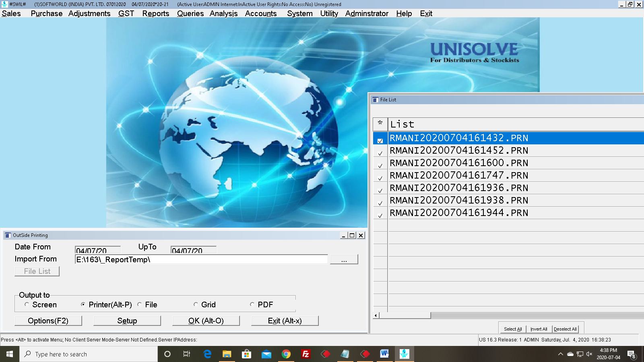The image size is (644, 362).
Task: Select file name RMANI20200704161452.PRN
Action: coord(459,150)
